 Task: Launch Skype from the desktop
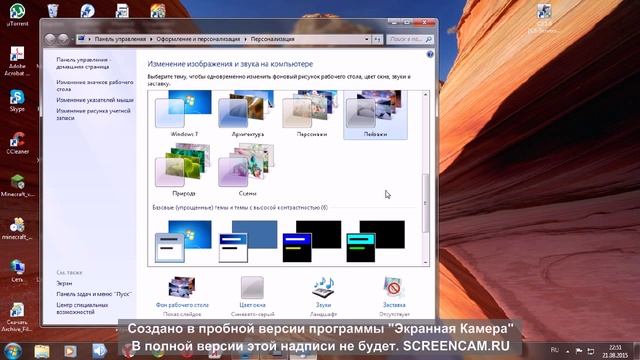[17, 100]
